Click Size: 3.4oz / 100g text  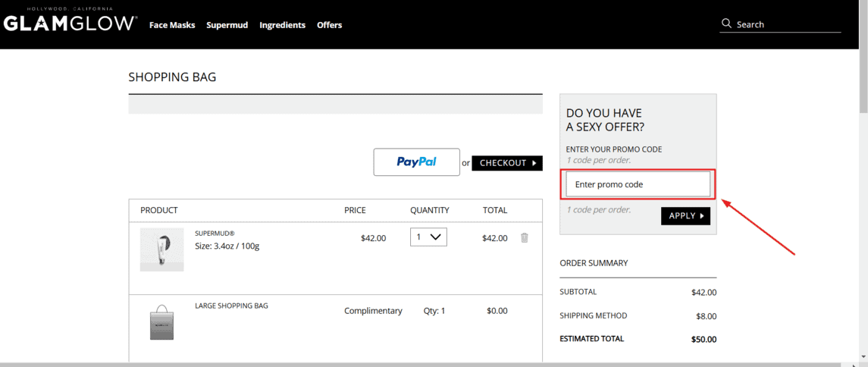227,246
